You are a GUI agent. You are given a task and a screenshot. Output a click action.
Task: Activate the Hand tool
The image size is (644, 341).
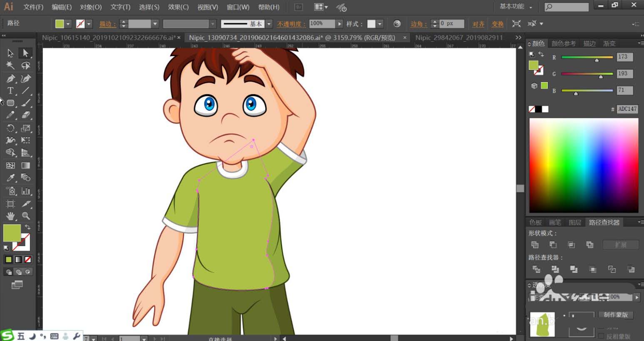click(x=10, y=216)
